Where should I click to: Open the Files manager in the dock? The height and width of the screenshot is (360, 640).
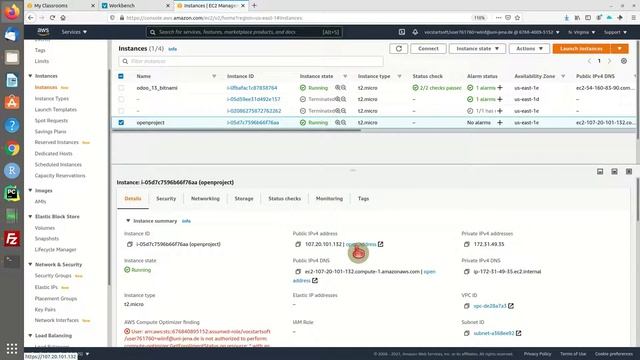point(12,57)
